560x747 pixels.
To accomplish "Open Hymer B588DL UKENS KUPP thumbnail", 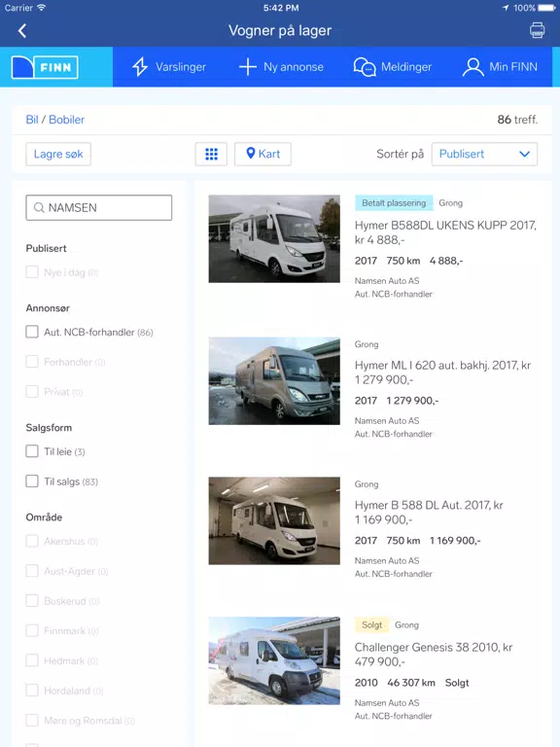I will click(x=274, y=238).
